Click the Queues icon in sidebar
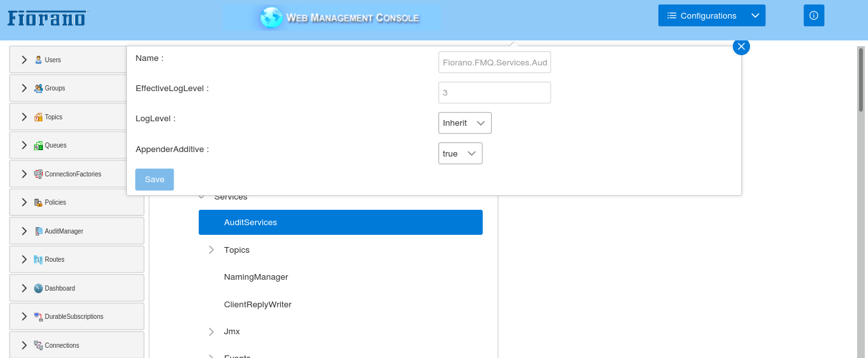The width and height of the screenshot is (868, 358). click(x=38, y=146)
